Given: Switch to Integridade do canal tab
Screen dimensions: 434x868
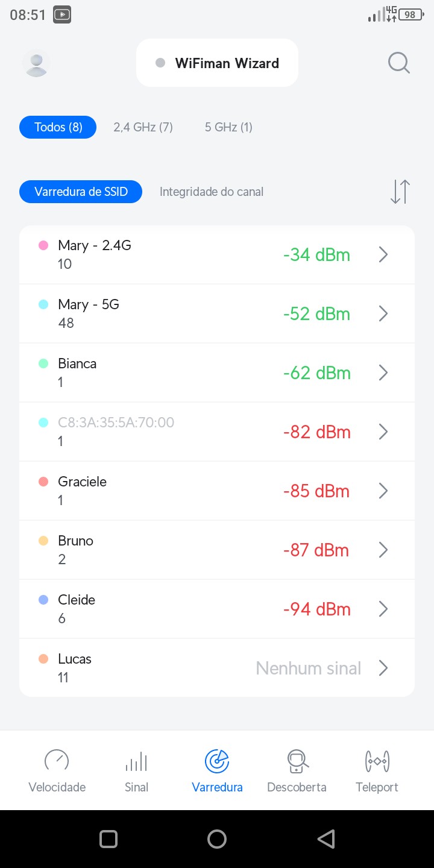Looking at the screenshot, I should (212, 192).
